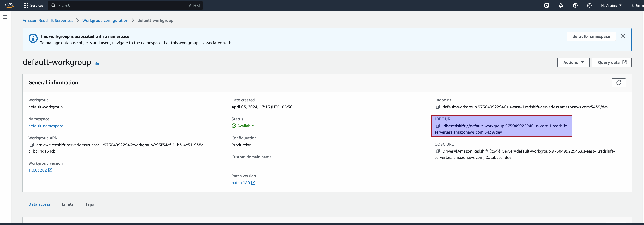Copy the JDBC URL
The image size is (644, 225).
(438, 126)
